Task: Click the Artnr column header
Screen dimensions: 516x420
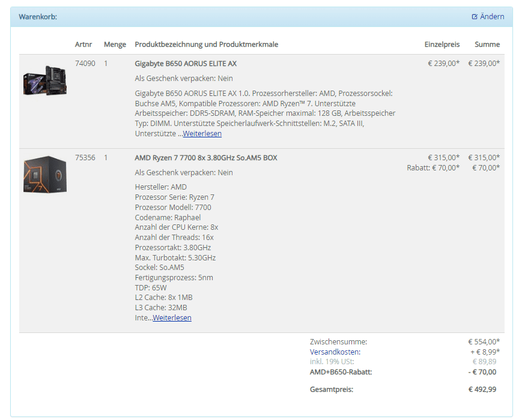Action: coord(83,44)
